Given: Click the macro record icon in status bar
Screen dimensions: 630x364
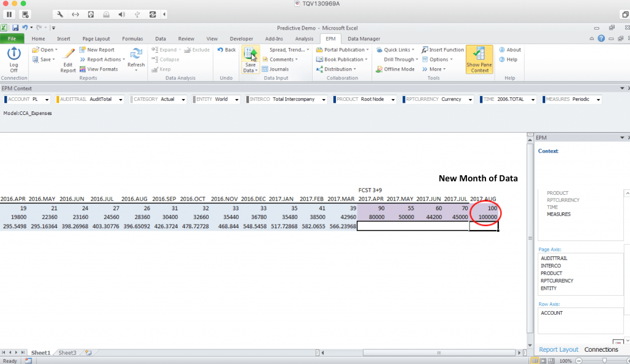Looking at the screenshot, I should point(28,361).
